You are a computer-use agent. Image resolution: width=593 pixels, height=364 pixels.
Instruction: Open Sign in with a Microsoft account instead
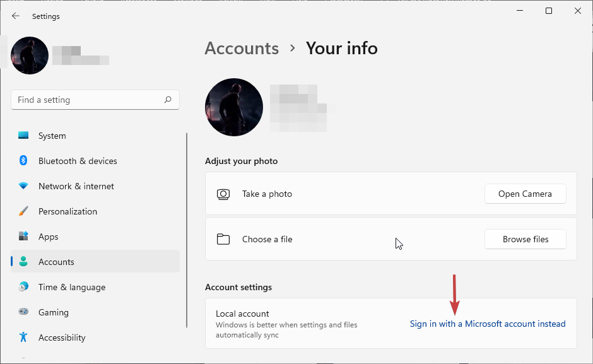point(488,324)
